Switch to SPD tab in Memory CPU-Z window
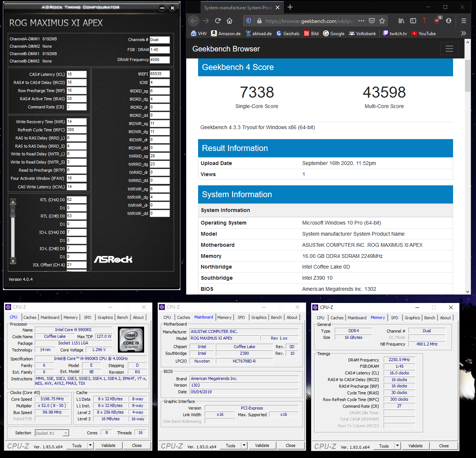The width and height of the screenshot is (476, 458). (395, 318)
